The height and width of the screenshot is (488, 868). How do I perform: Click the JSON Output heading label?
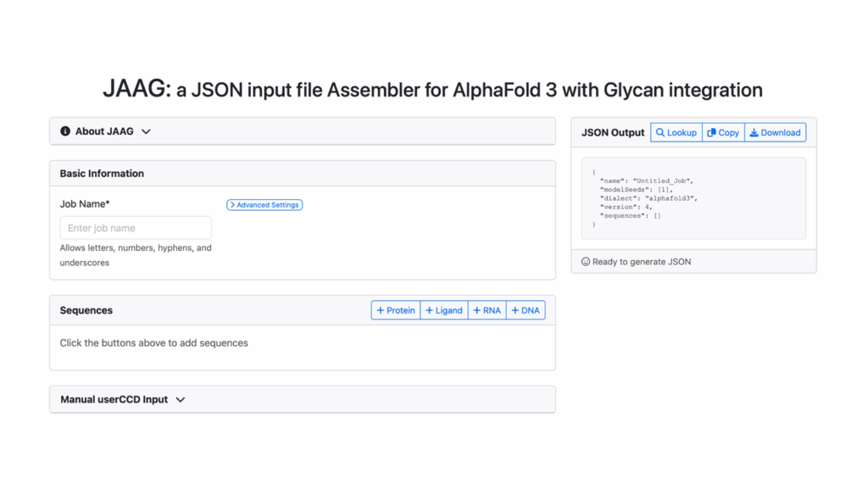[x=613, y=133]
